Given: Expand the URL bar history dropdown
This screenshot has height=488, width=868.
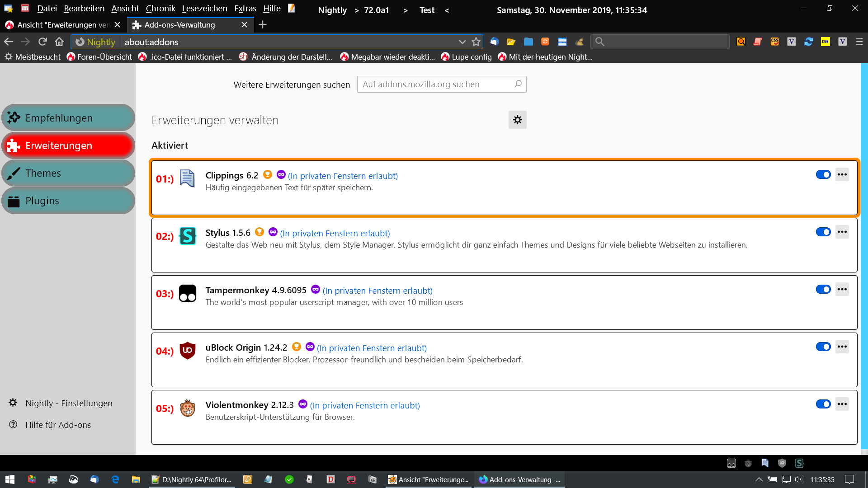Looking at the screenshot, I should (462, 42).
